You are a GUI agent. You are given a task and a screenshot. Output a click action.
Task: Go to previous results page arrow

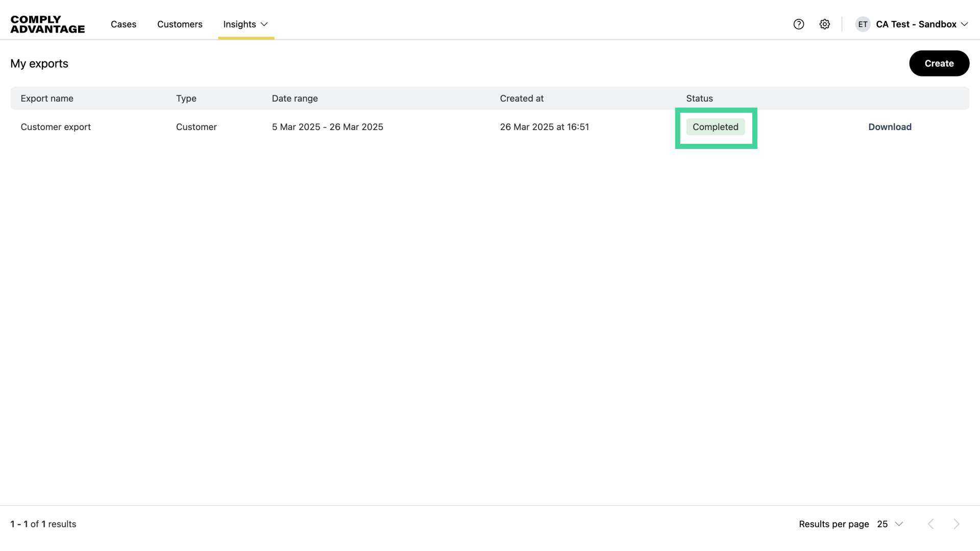(x=931, y=524)
